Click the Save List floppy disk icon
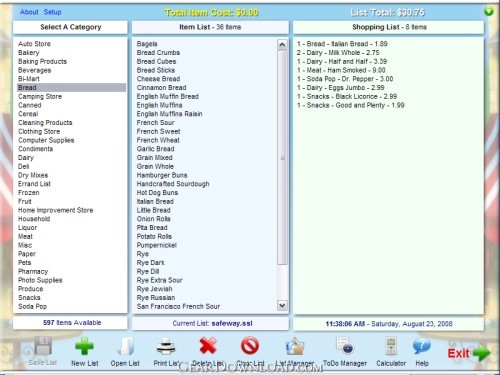Viewport: 500px width, 375px height. 43,346
